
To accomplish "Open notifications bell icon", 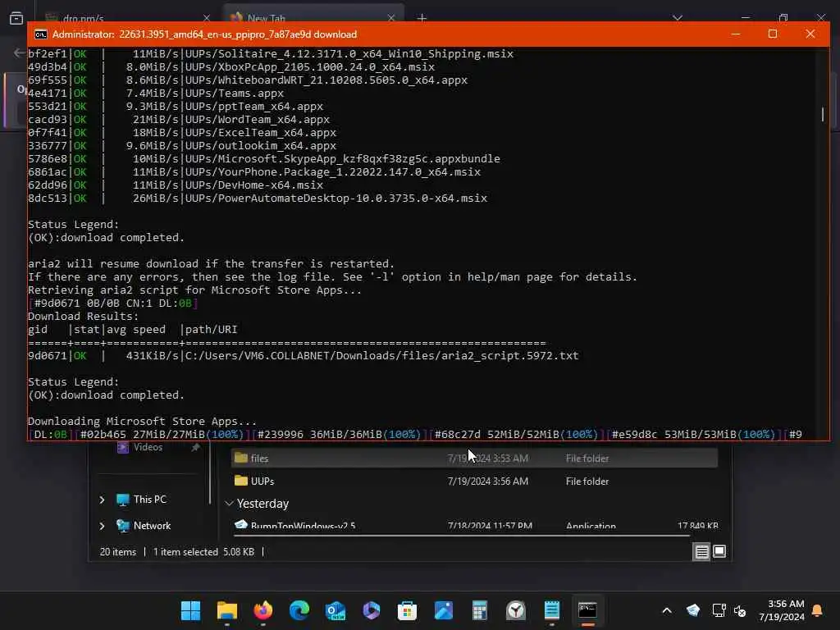I will (818, 610).
